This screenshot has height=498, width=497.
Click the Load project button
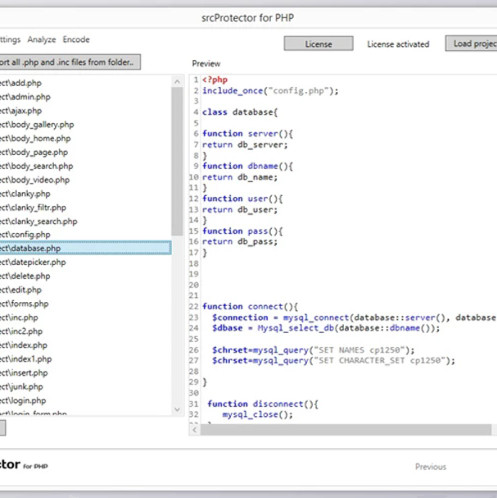(x=471, y=44)
